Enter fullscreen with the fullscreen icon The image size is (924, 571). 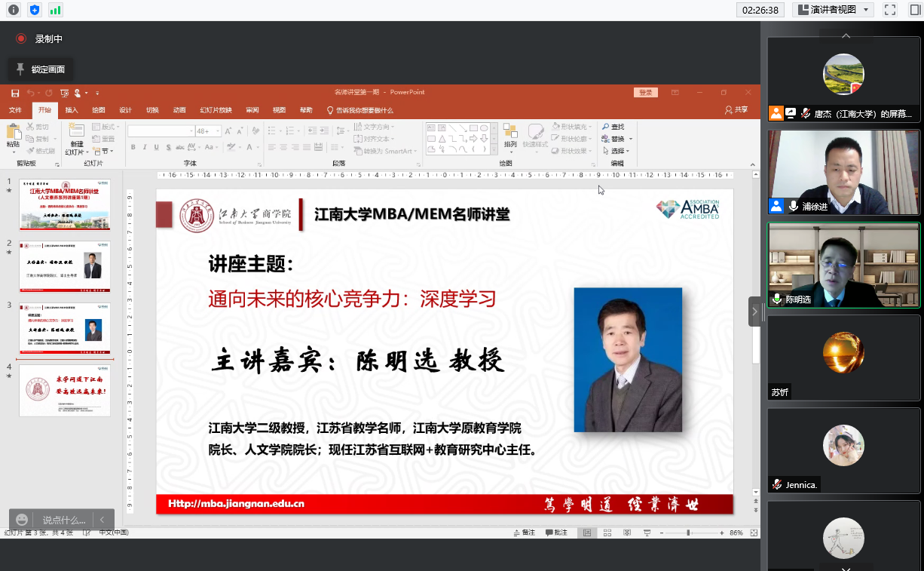pyautogui.click(x=890, y=10)
